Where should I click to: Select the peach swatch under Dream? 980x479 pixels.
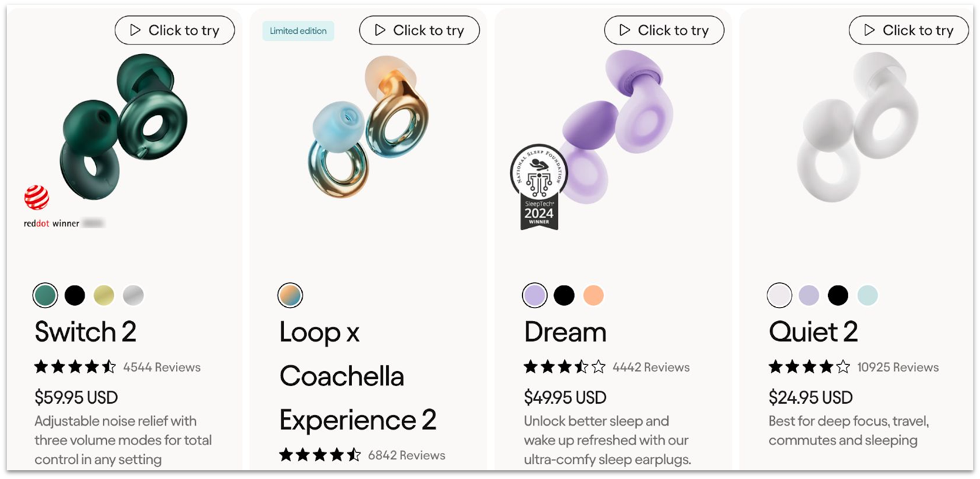pyautogui.click(x=593, y=294)
